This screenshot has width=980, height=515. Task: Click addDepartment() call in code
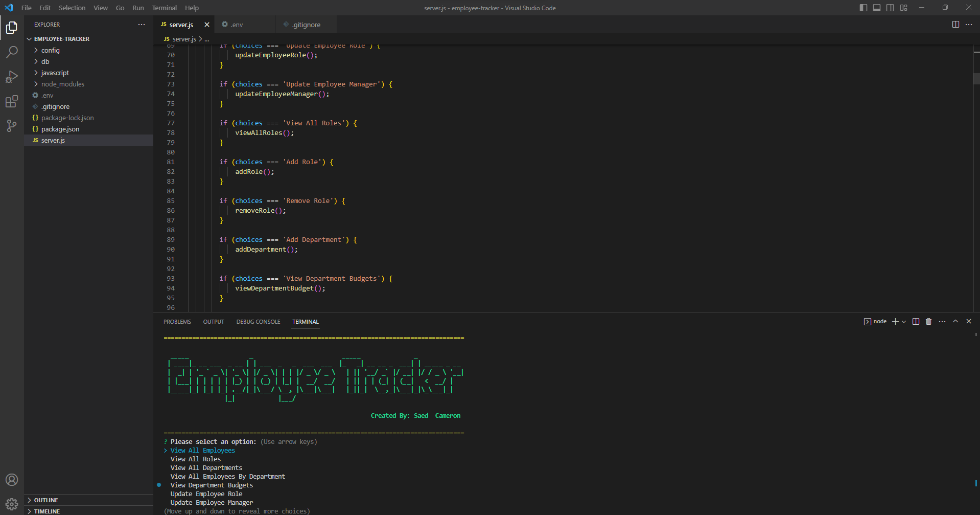[x=266, y=250]
